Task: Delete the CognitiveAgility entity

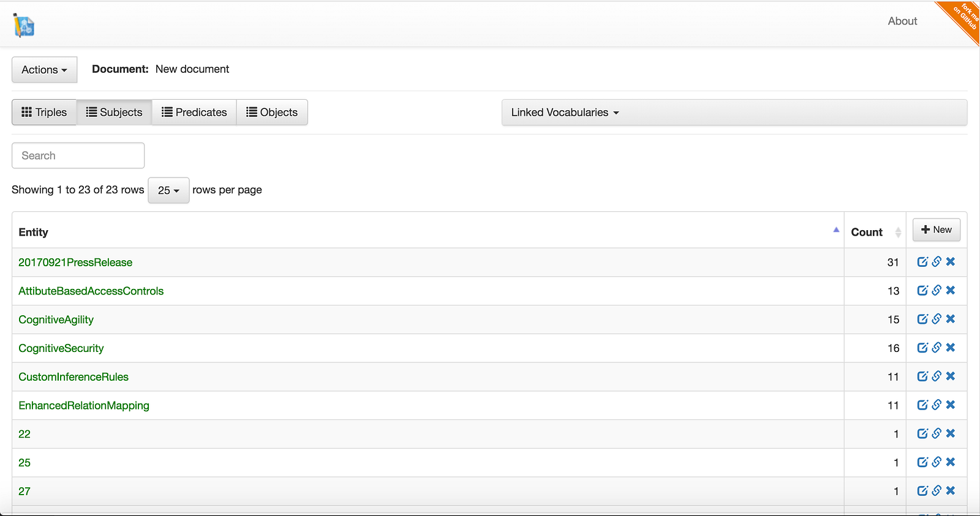Action: pos(951,319)
